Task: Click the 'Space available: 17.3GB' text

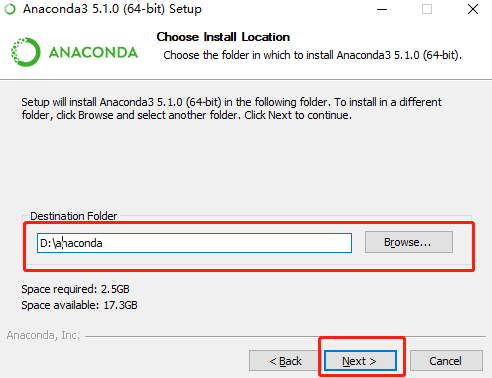Action: [79, 305]
